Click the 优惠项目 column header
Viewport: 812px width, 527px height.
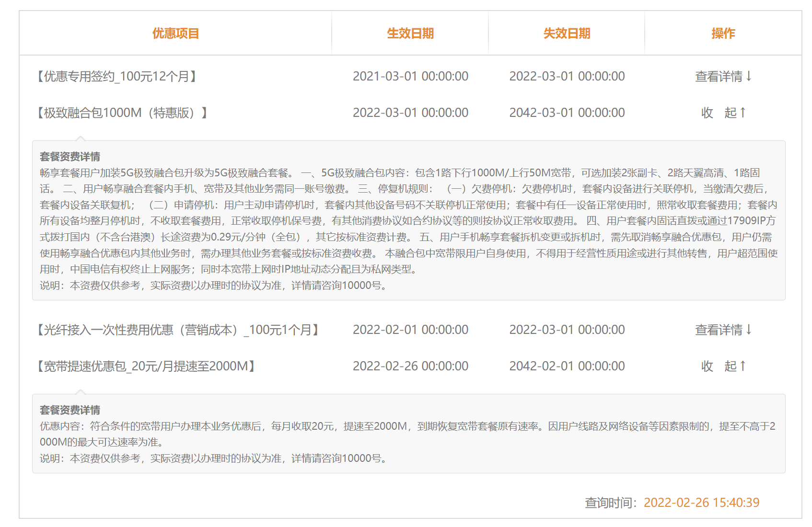pyautogui.click(x=175, y=34)
